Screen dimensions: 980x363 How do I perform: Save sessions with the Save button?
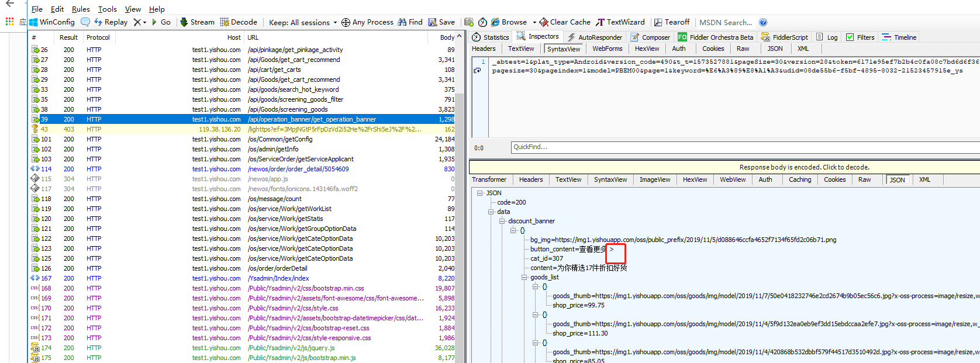click(x=441, y=22)
